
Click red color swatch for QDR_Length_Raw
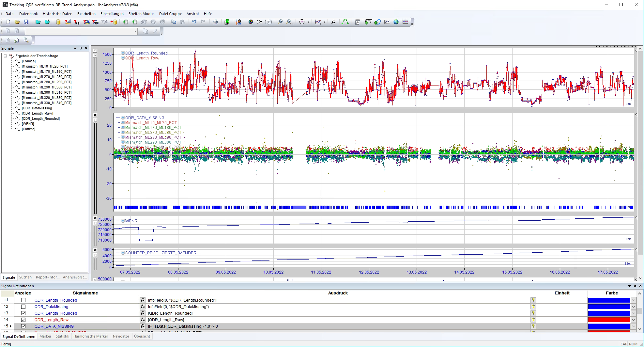[609, 320]
